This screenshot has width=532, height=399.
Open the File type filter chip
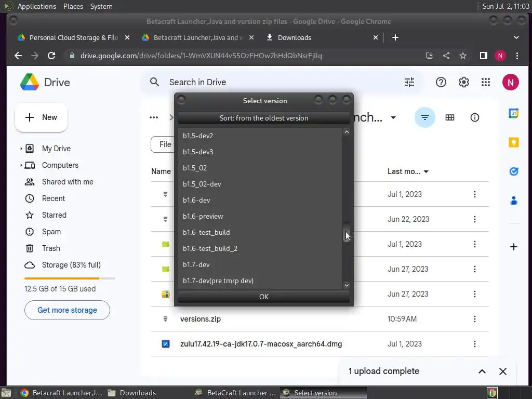(x=163, y=144)
